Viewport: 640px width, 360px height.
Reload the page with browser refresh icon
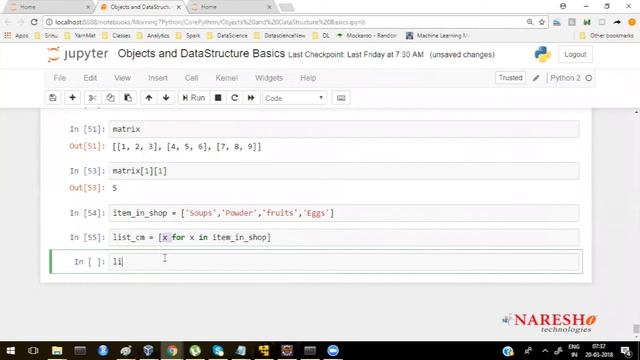click(34, 22)
